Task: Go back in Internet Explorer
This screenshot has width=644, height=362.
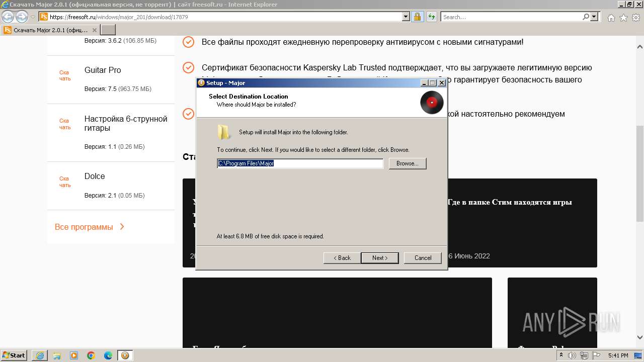Action: [x=8, y=17]
